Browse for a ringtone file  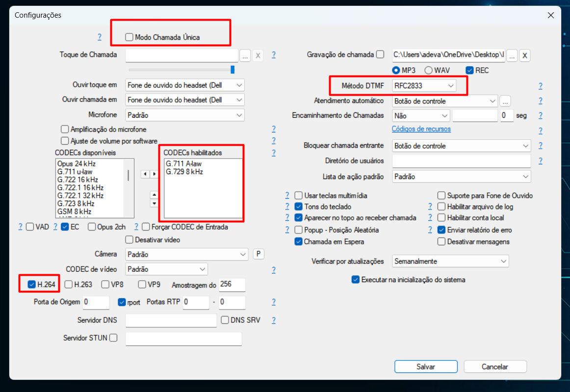pos(245,55)
